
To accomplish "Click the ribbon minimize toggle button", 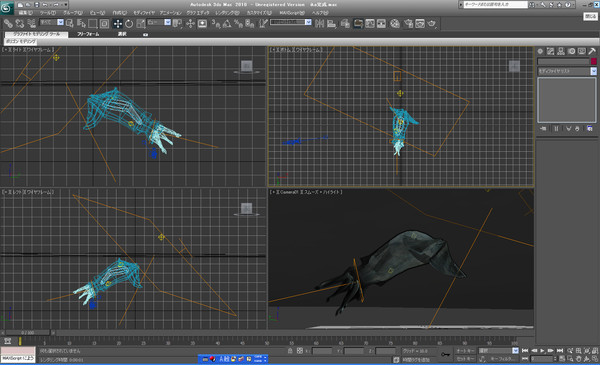I will point(145,34).
